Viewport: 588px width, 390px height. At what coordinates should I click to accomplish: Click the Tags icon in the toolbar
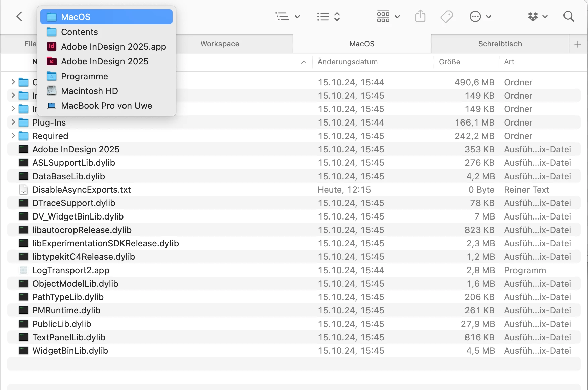click(x=447, y=16)
